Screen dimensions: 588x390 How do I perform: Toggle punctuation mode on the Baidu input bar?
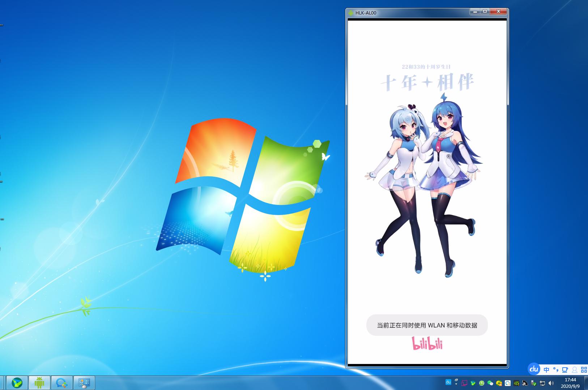pos(556,370)
